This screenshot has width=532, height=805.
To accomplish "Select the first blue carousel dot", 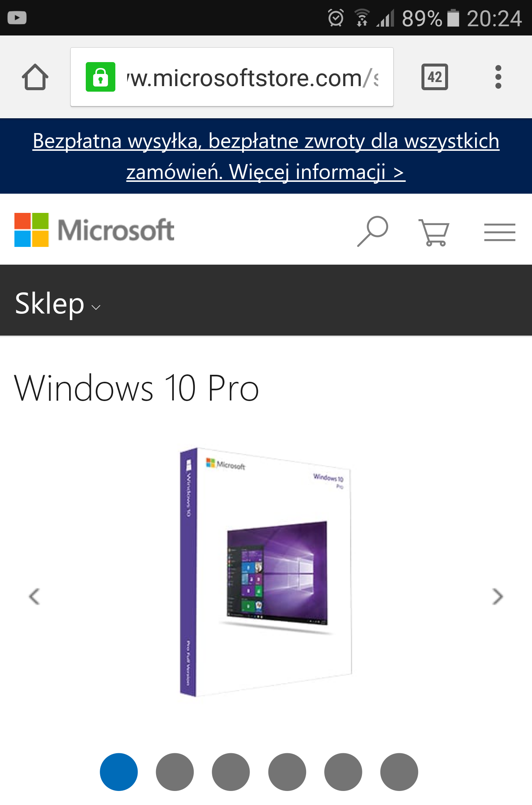I will (x=119, y=772).
